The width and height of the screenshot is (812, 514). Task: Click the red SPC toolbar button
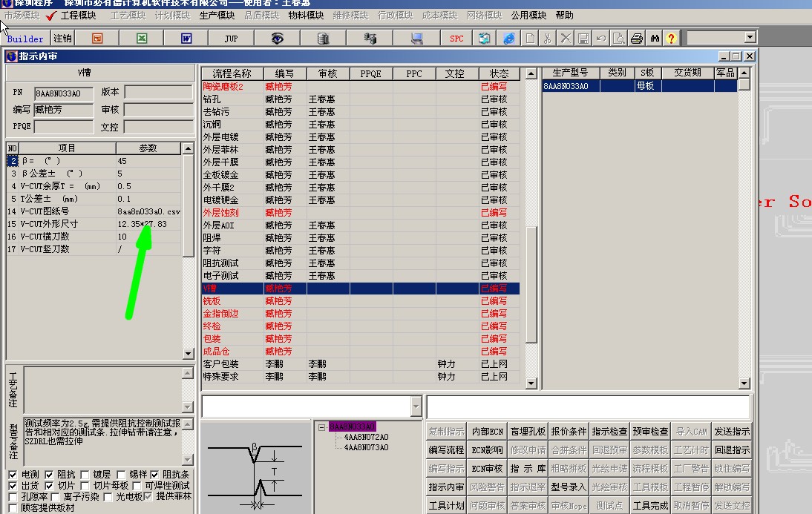coord(456,39)
